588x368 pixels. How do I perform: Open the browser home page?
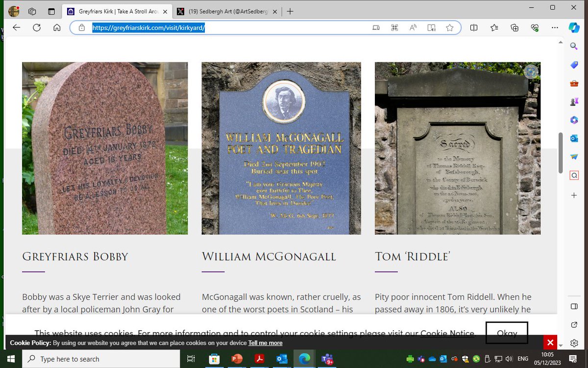click(x=57, y=28)
